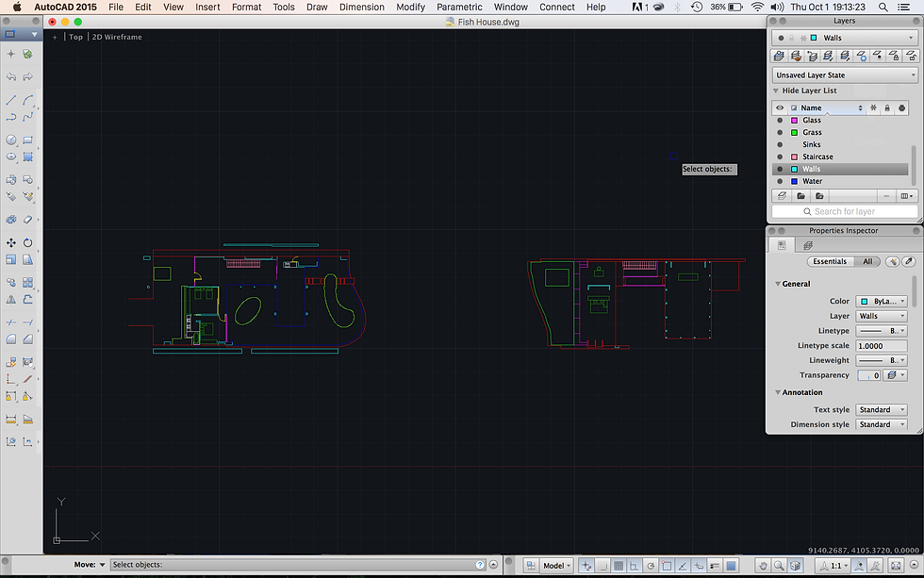Select the Ellipse tool
The height and width of the screenshot is (578, 924).
10,157
